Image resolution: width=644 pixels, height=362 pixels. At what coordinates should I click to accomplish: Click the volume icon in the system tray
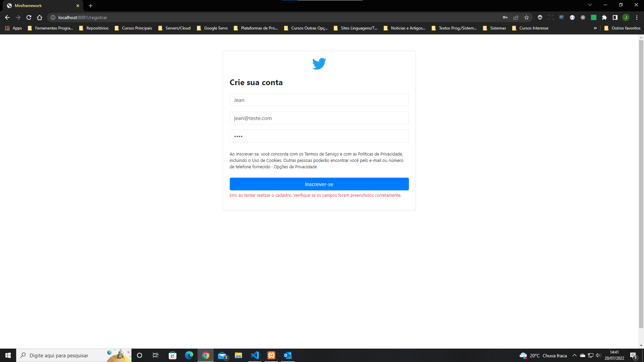tap(598, 355)
